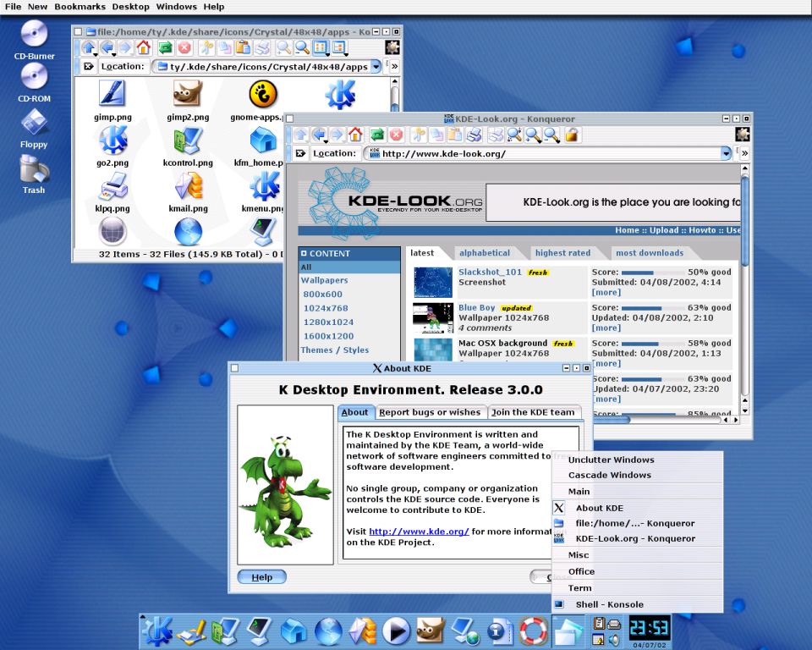Viewport: 812px width, 650px height.
Task: Toggle tree view mode button in file manager
Action: 339,47
